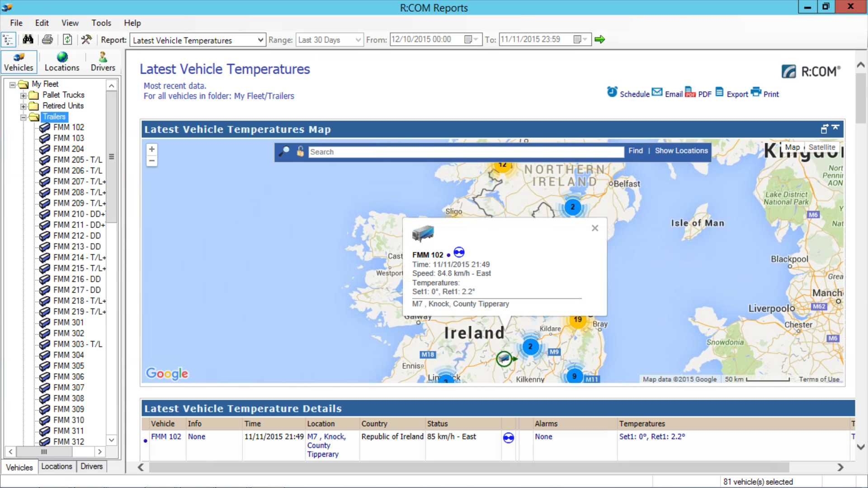Switch to the bottom Locations tab

57,467
